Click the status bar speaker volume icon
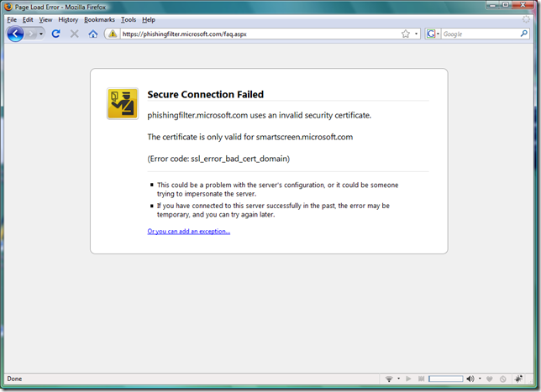 (x=470, y=379)
